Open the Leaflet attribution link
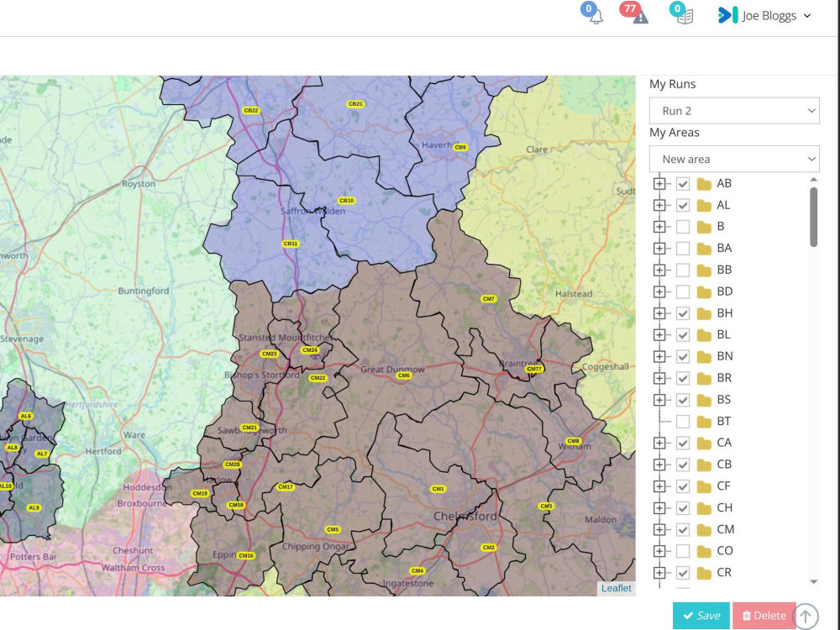 (616, 588)
